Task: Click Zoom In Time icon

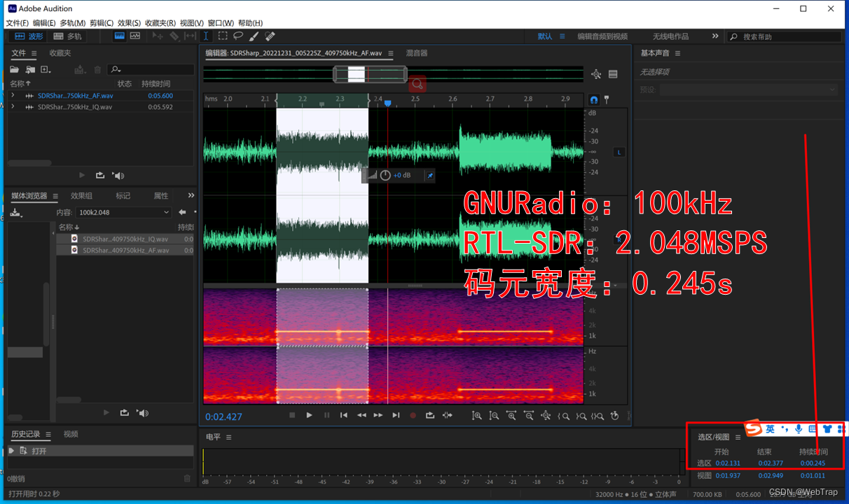Action: pyautogui.click(x=511, y=416)
